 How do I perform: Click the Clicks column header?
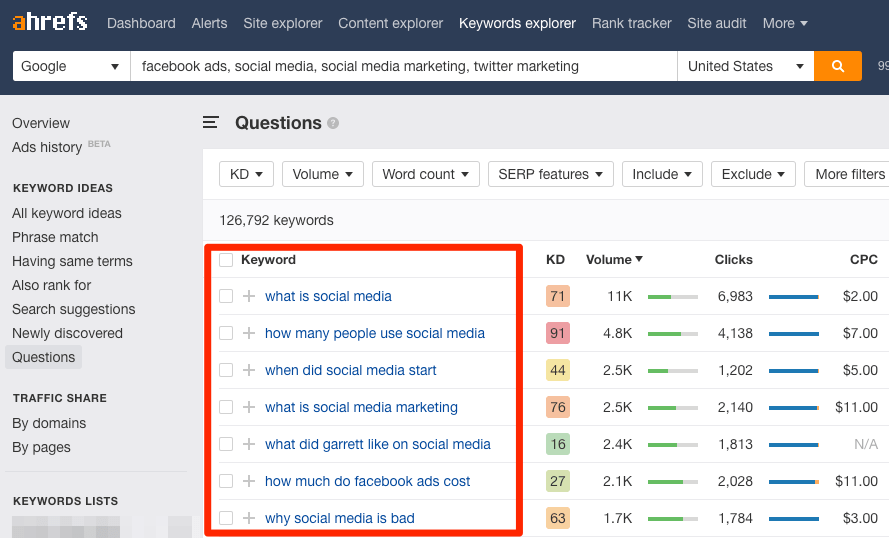[733, 260]
